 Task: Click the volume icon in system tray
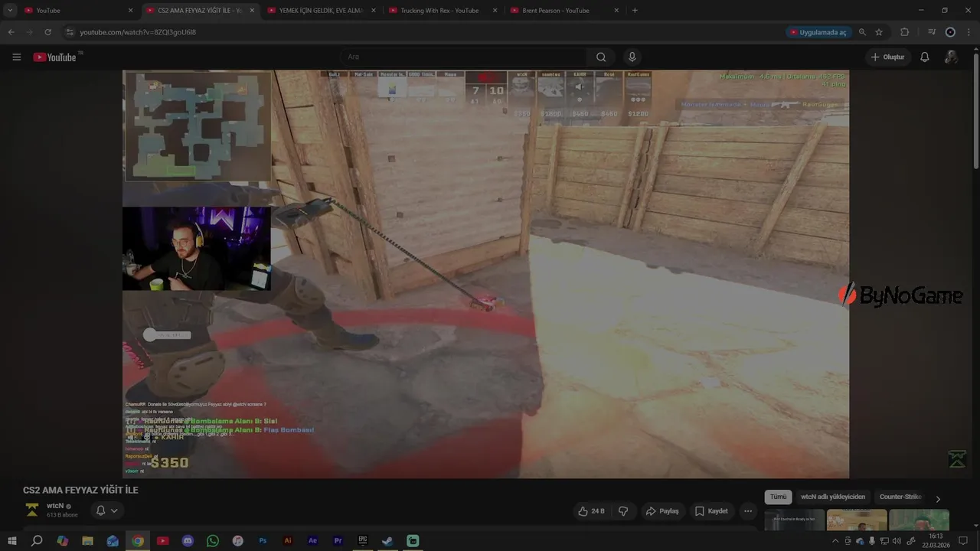(x=897, y=541)
